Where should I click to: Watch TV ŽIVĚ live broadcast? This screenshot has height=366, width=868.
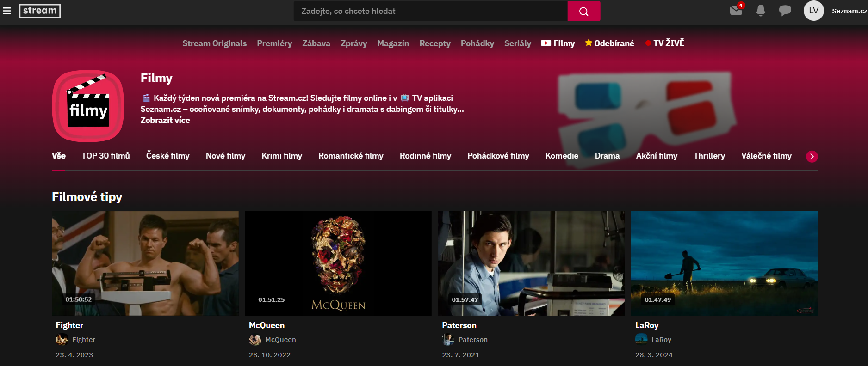[x=664, y=43]
